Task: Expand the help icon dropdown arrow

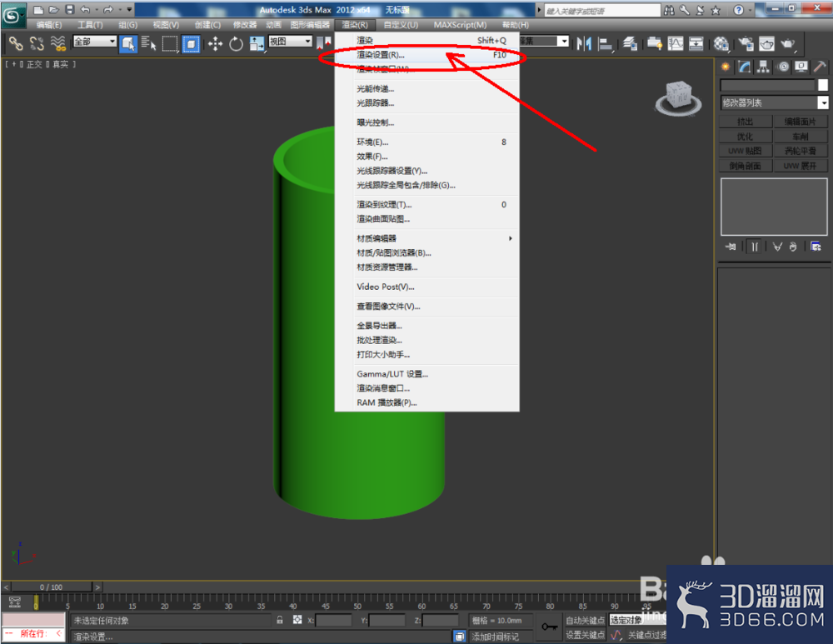Action: click(x=751, y=9)
